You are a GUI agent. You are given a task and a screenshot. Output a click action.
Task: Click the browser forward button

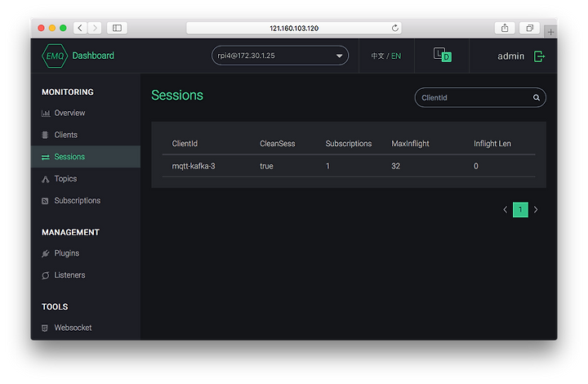[x=95, y=28]
